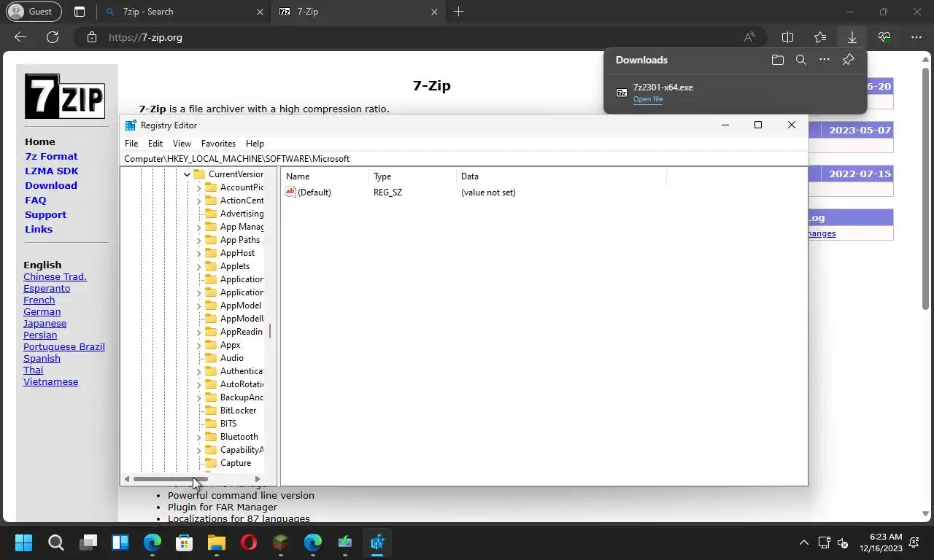Show hidden system tray icons
The height and width of the screenshot is (560, 934).
tap(804, 542)
